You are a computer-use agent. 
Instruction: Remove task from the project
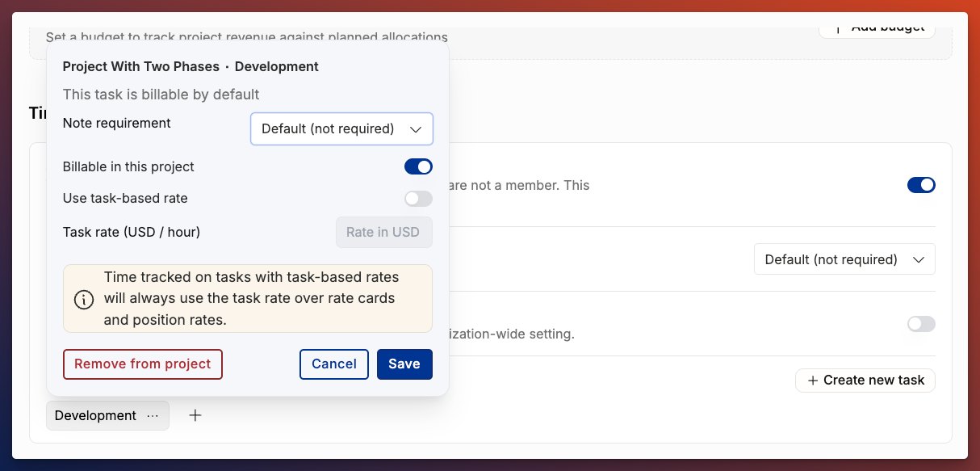(x=143, y=364)
